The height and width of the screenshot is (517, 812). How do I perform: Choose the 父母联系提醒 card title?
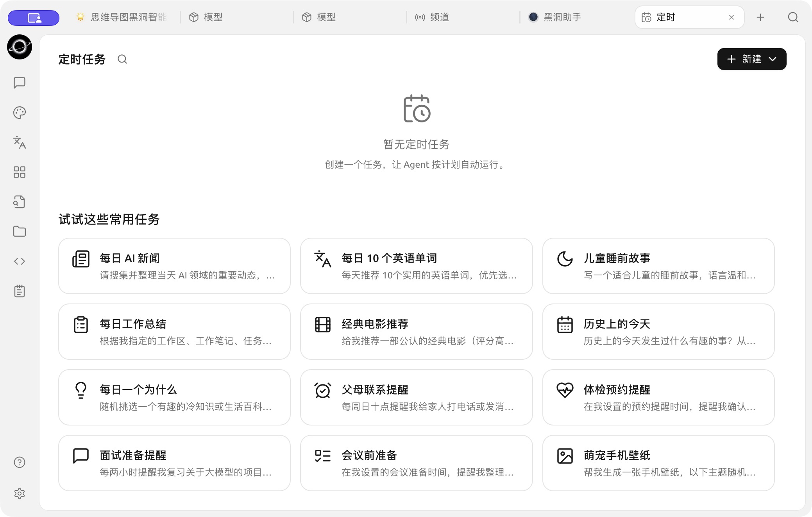point(375,390)
